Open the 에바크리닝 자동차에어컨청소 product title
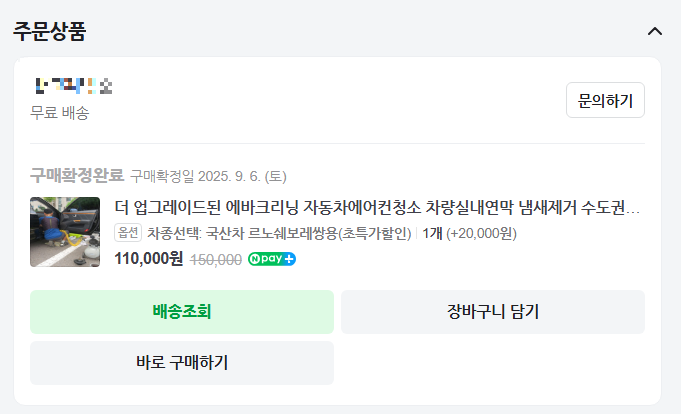The width and height of the screenshot is (681, 414). click(x=377, y=208)
